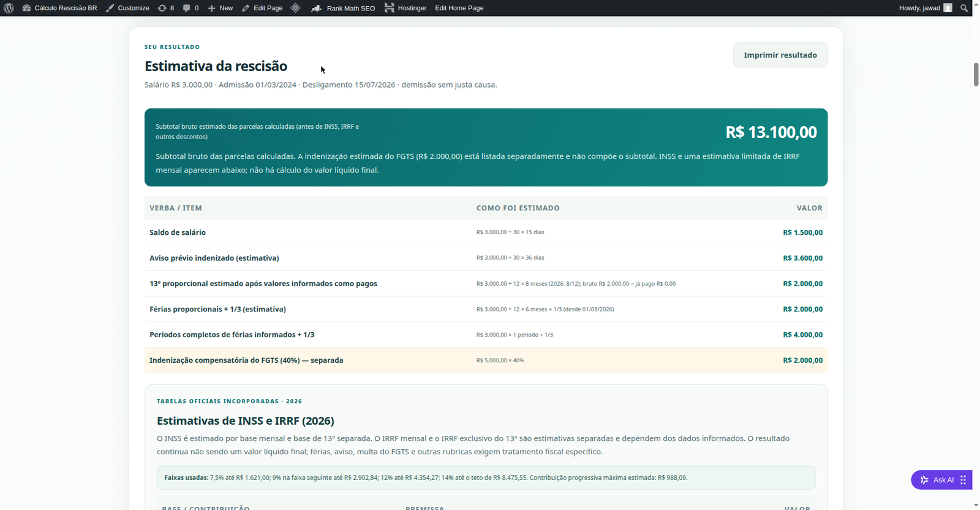Screen dimensions: 980x510
Task: Click the Ask AI drag-handle dots
Action: tap(963, 480)
